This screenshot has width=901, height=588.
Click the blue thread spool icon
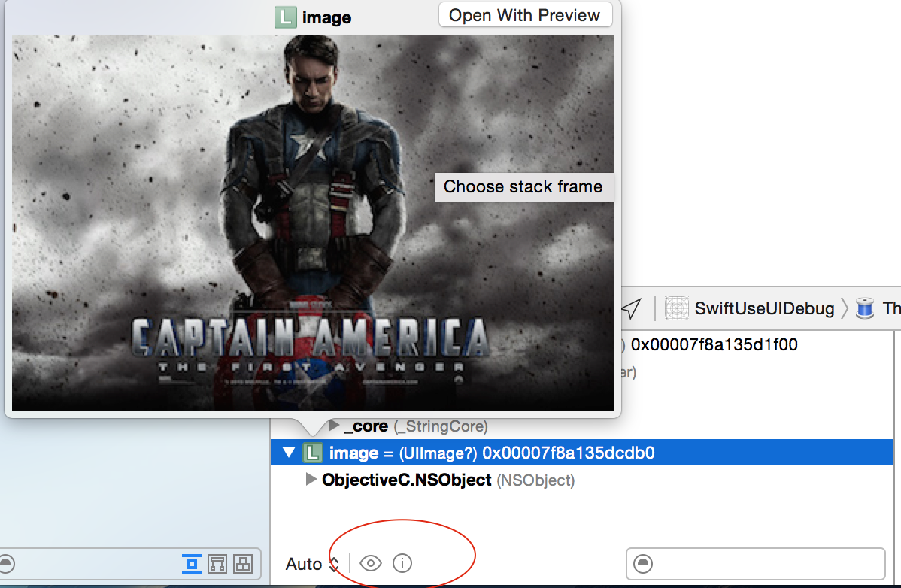tap(866, 308)
